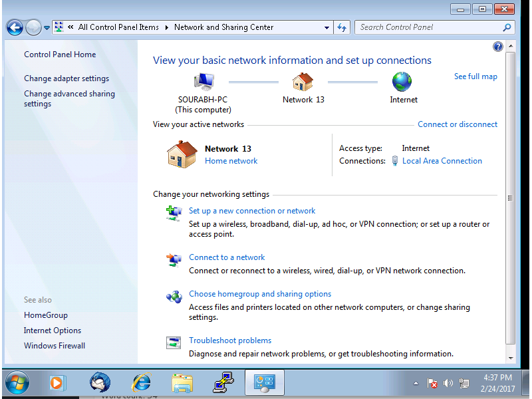Click the Set up new connection icon

pos(174,213)
